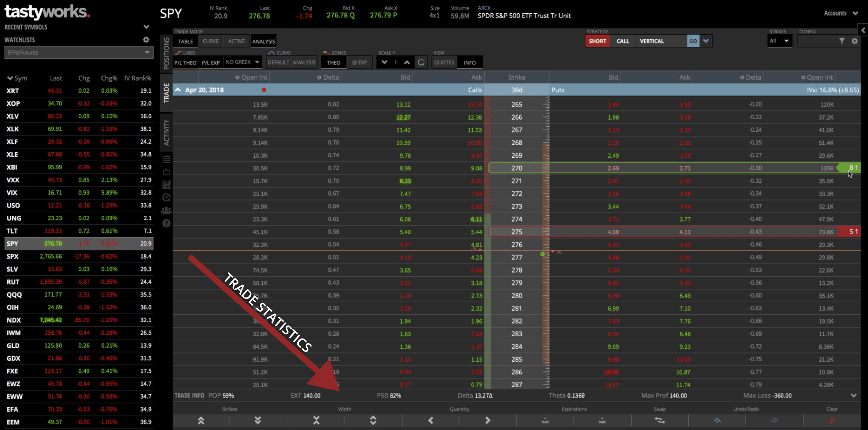
Task: Increase Scale Y value
Action: [x=407, y=62]
